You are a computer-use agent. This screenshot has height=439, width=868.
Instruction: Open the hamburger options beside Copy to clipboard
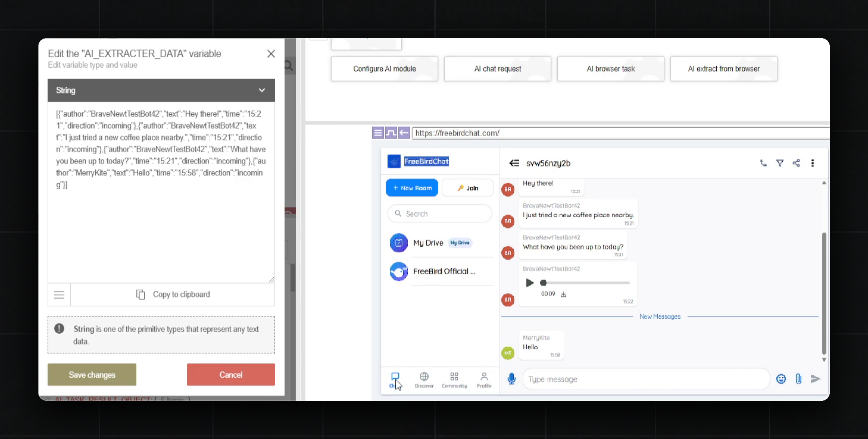point(59,294)
